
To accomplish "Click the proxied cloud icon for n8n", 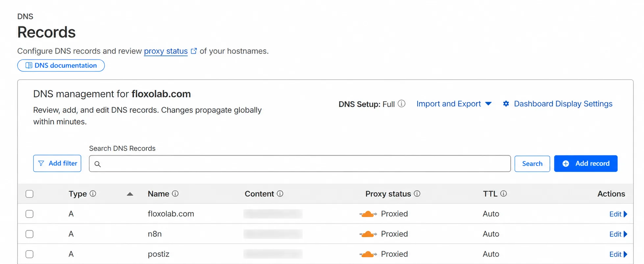I will point(368,234).
